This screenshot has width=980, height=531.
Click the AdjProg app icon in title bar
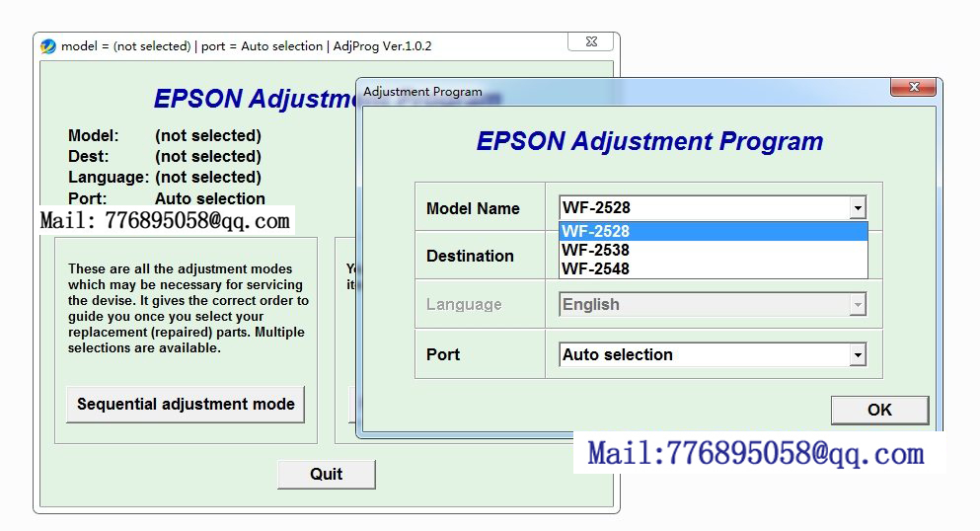click(48, 46)
